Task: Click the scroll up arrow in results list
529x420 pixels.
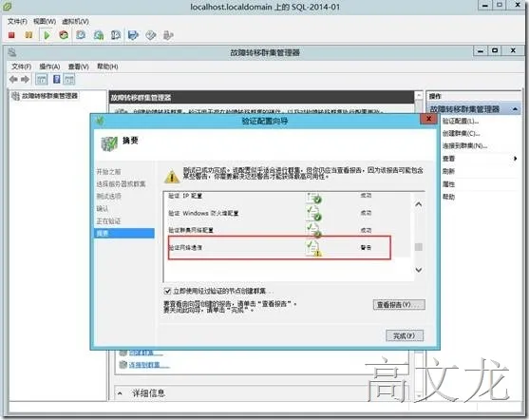Action: coord(418,204)
